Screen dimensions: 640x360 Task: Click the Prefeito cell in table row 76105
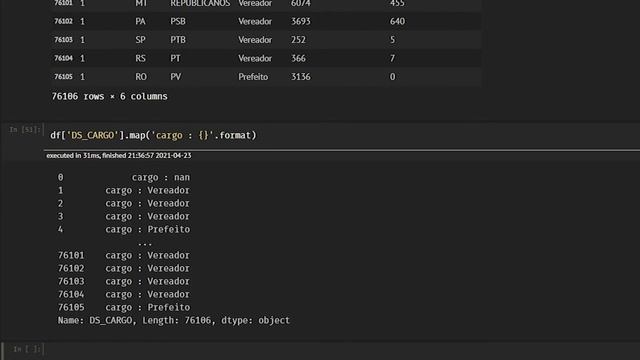[253, 77]
